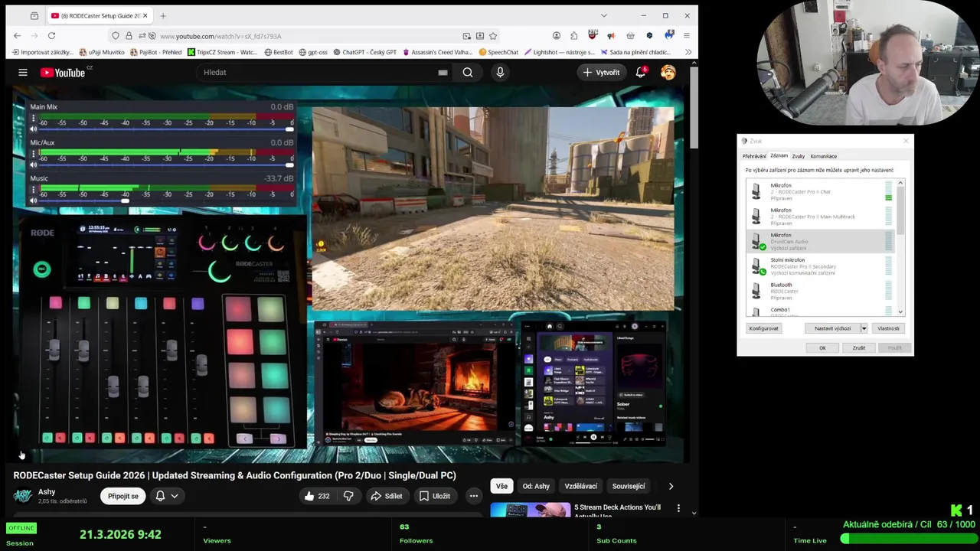Bookmark this page with star icon
The height and width of the screenshot is (551, 980).
(x=493, y=35)
